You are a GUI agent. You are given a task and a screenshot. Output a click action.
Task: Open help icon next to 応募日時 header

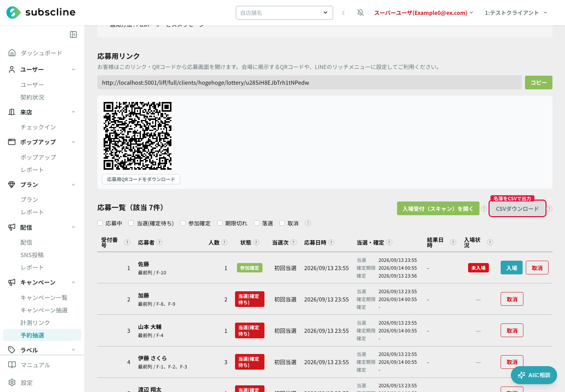(331, 242)
